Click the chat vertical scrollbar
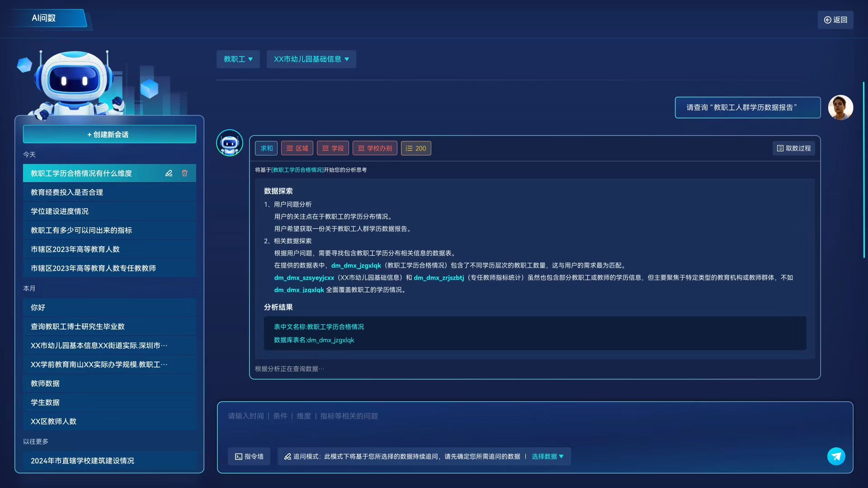The height and width of the screenshot is (488, 868). pos(863,169)
